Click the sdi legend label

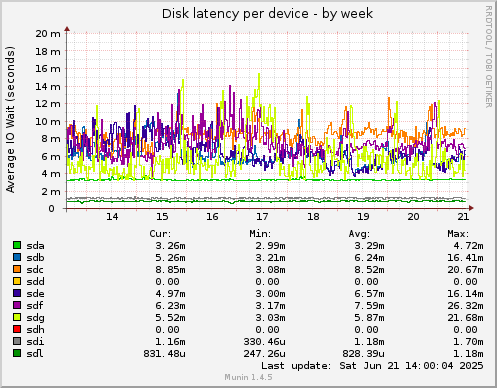point(35,342)
